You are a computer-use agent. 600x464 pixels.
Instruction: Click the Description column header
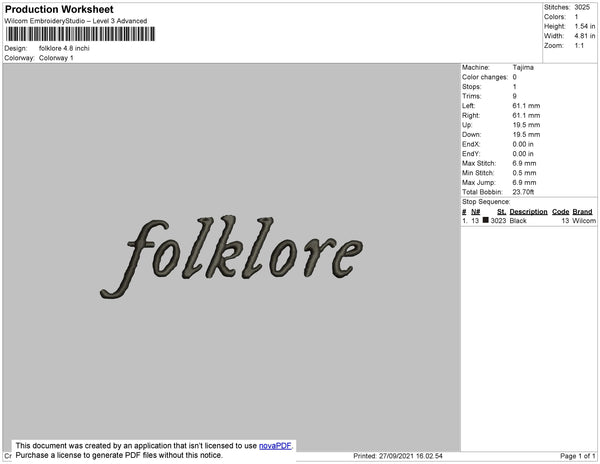(528, 212)
